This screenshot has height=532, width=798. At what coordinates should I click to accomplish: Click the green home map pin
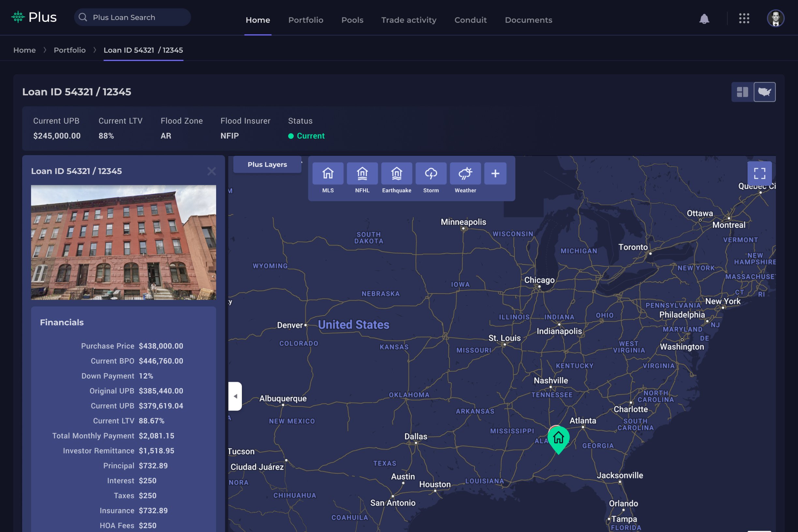point(558,438)
